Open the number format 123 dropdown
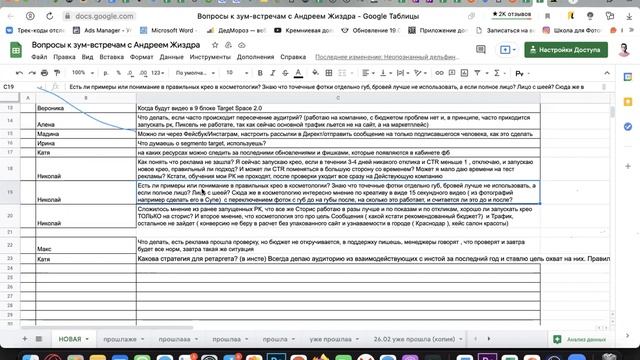 click(157, 73)
